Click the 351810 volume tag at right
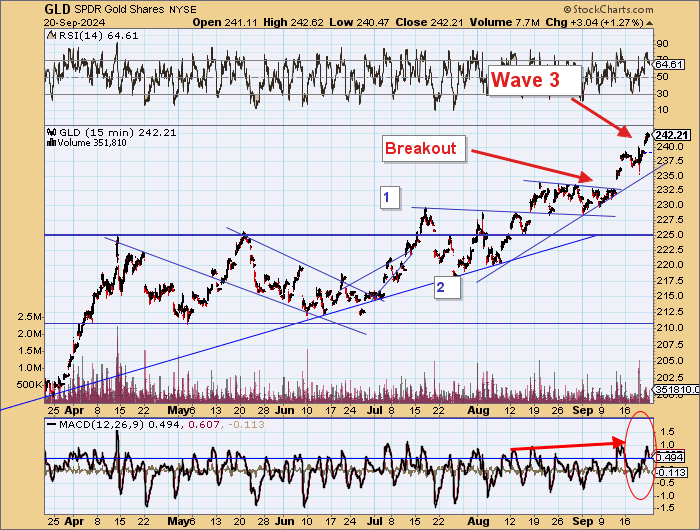 [x=677, y=390]
